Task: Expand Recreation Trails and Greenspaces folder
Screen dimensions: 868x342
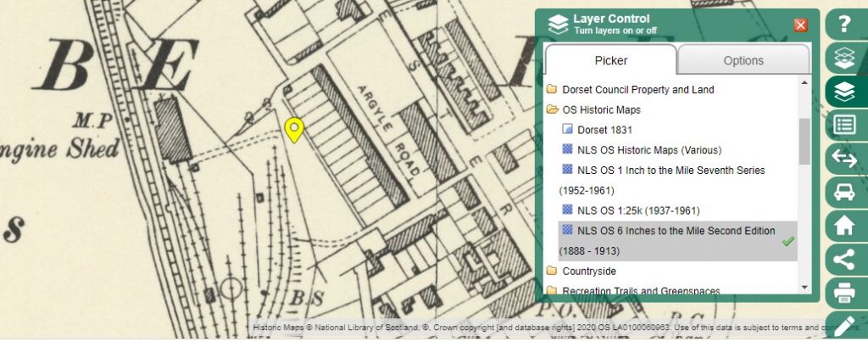Action: point(633,290)
